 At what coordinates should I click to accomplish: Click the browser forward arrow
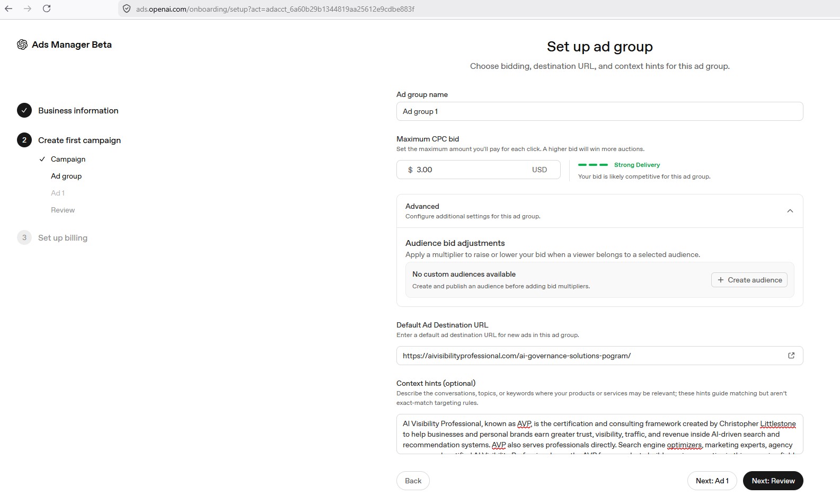coord(28,8)
